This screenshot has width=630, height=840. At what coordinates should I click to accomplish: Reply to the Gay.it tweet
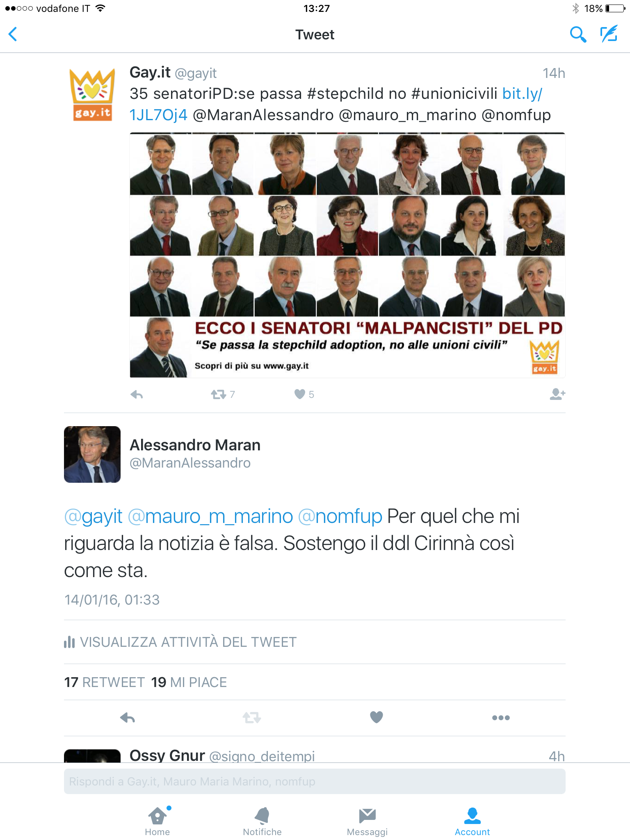tap(137, 395)
